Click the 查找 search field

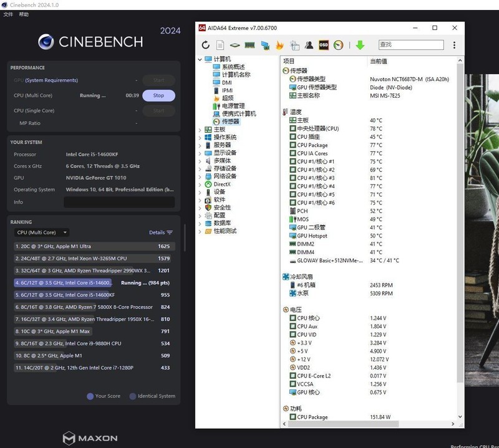[410, 45]
